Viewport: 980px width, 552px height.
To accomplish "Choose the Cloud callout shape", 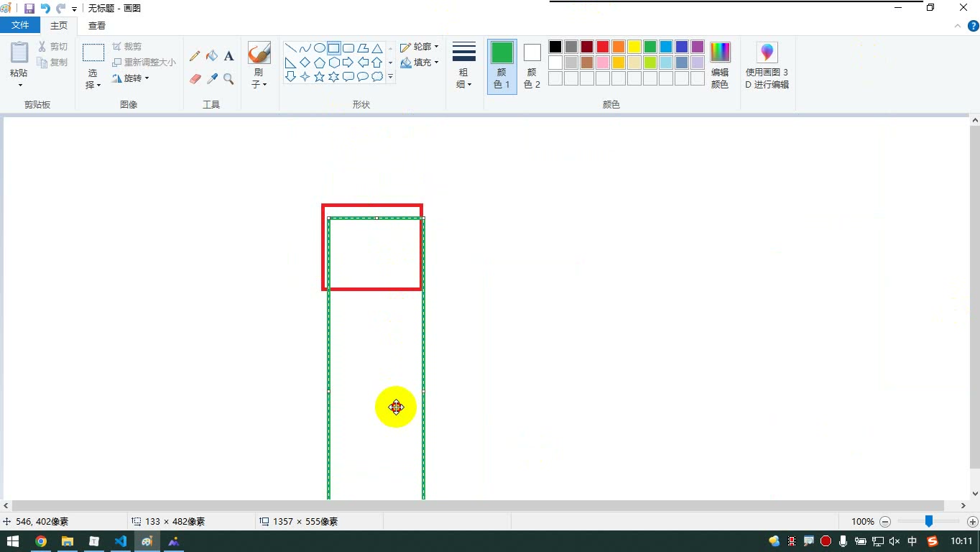I will (377, 76).
